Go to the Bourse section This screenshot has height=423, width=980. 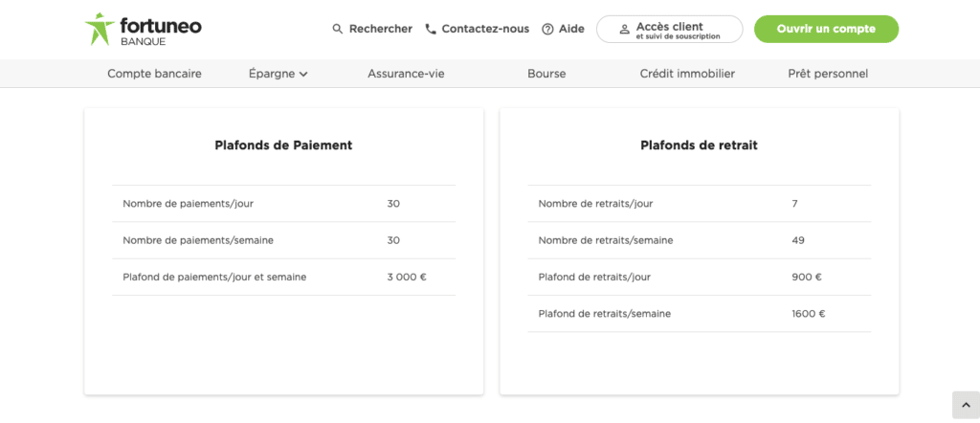click(x=546, y=74)
